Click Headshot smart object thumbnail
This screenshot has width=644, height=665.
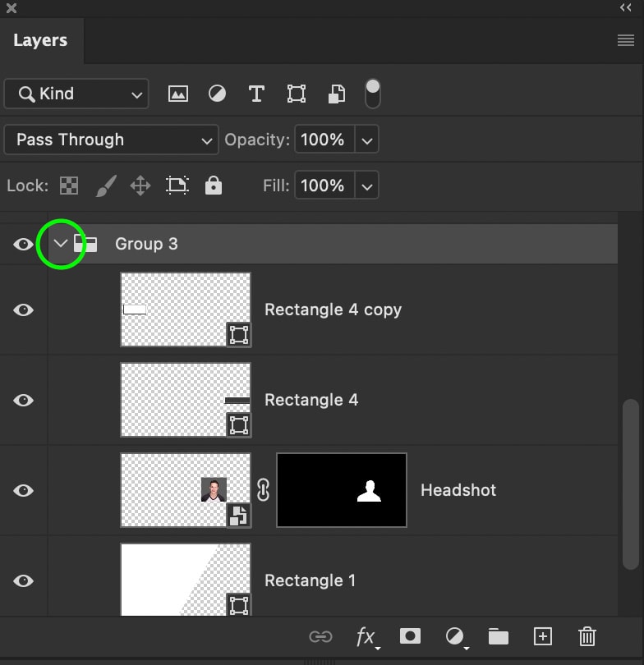click(x=186, y=490)
